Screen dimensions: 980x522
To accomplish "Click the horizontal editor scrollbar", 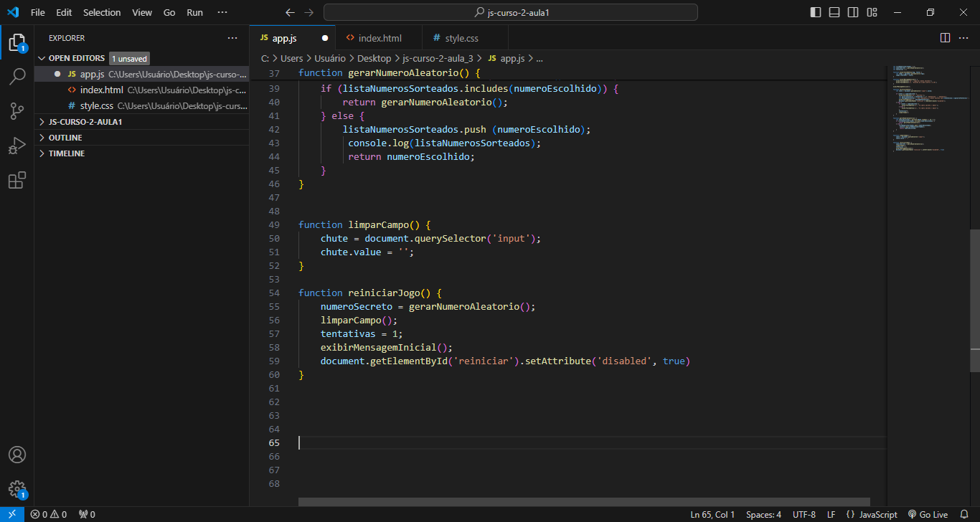I will click(584, 502).
